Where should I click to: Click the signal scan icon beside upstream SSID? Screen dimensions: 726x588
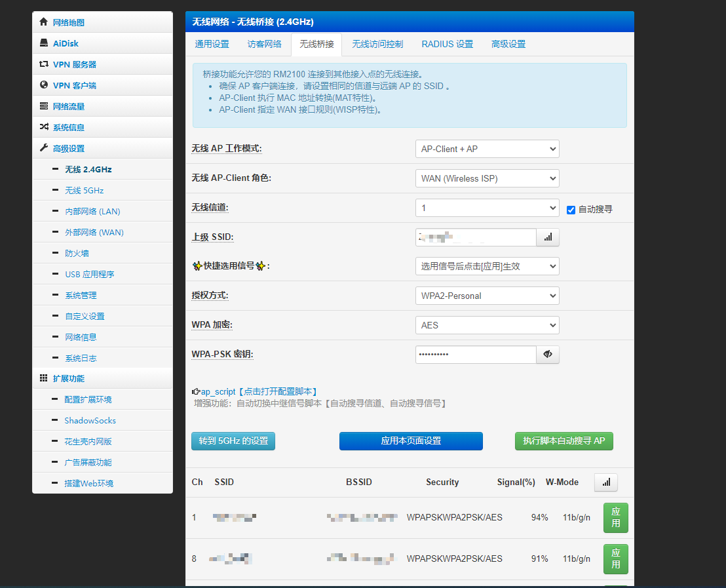tap(548, 237)
